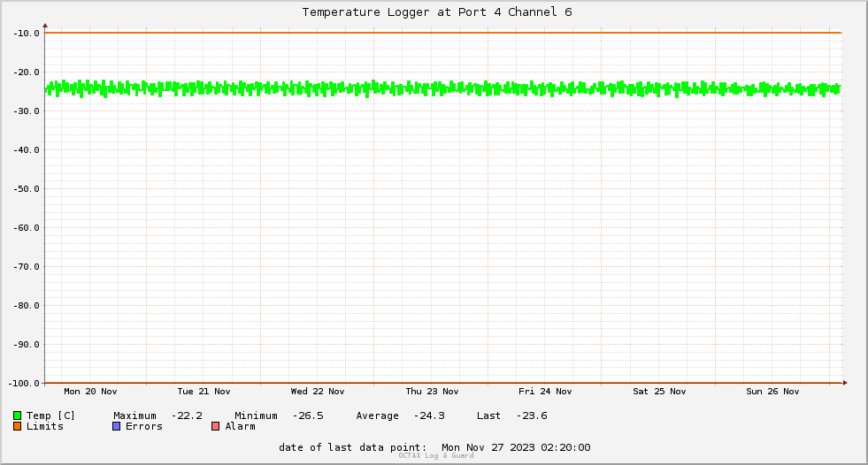Viewport: 868px width, 465px height.
Task: Click the Errors legend label
Action: [144, 426]
